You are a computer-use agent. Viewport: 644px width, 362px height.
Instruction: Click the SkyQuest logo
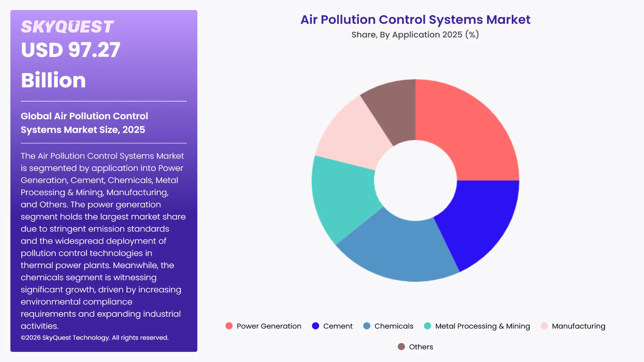point(67,27)
